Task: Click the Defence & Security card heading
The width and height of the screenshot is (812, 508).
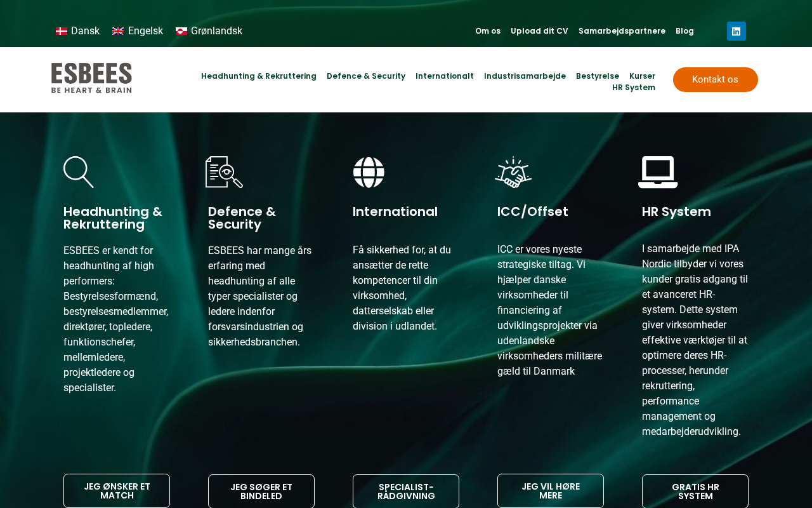Action: [x=242, y=218]
